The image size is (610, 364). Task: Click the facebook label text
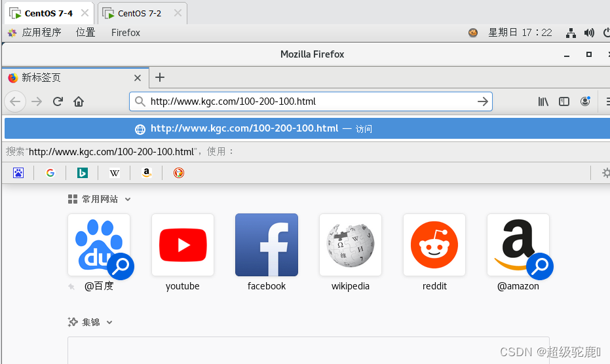tap(267, 286)
